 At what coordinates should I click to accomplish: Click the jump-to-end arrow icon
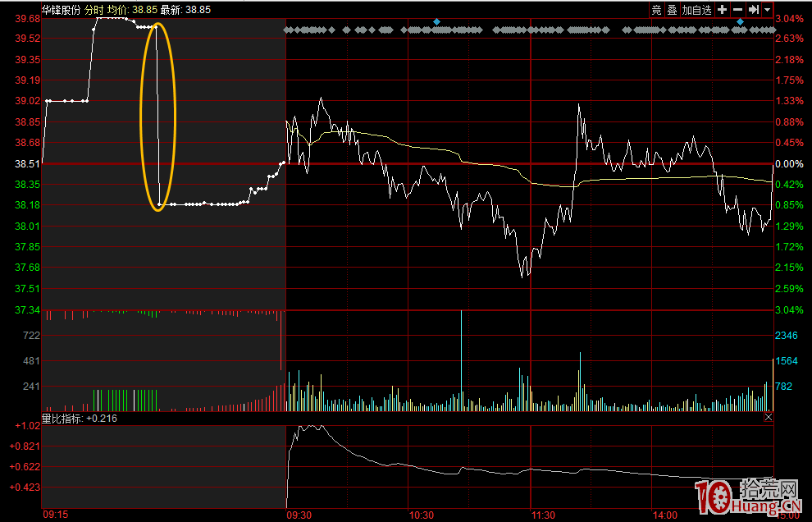coord(754,10)
